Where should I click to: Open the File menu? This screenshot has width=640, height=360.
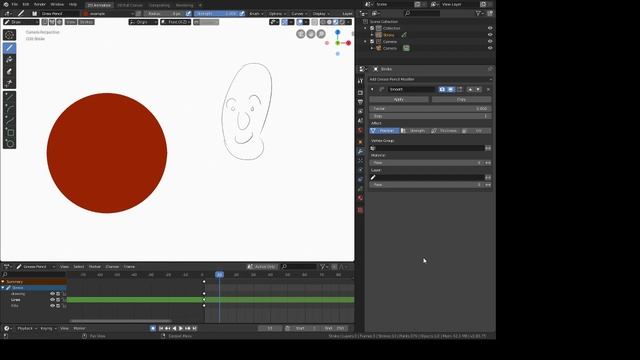(x=15, y=4)
